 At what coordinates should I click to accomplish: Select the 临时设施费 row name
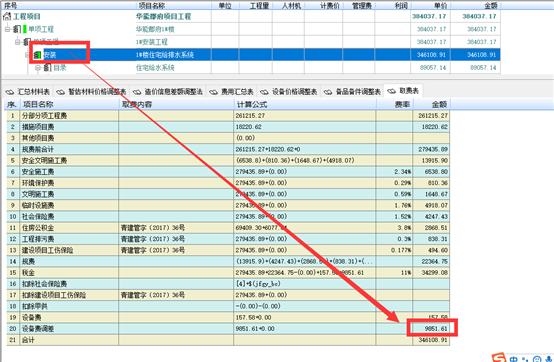pyautogui.click(x=38, y=205)
